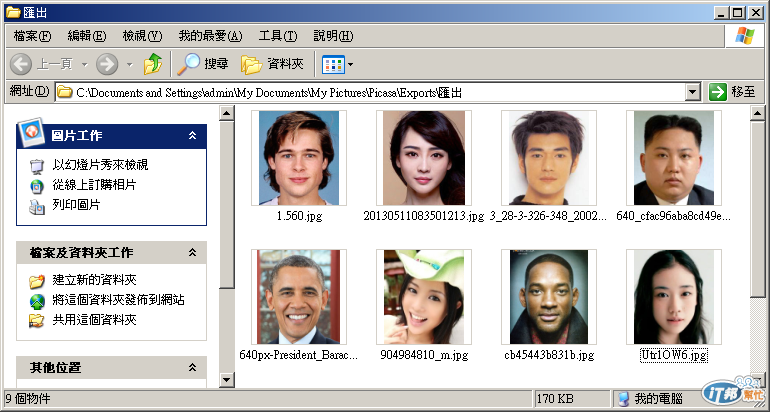Image resolution: width=770 pixels, height=412 pixels.
Task: Select thumbnail of cb45443b831b.jpg
Action: pyautogui.click(x=549, y=297)
